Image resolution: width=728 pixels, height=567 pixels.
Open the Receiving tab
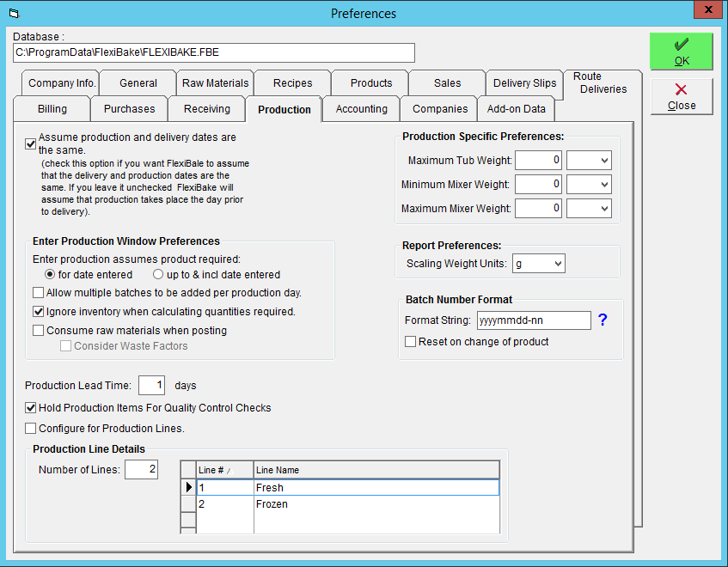click(x=206, y=109)
